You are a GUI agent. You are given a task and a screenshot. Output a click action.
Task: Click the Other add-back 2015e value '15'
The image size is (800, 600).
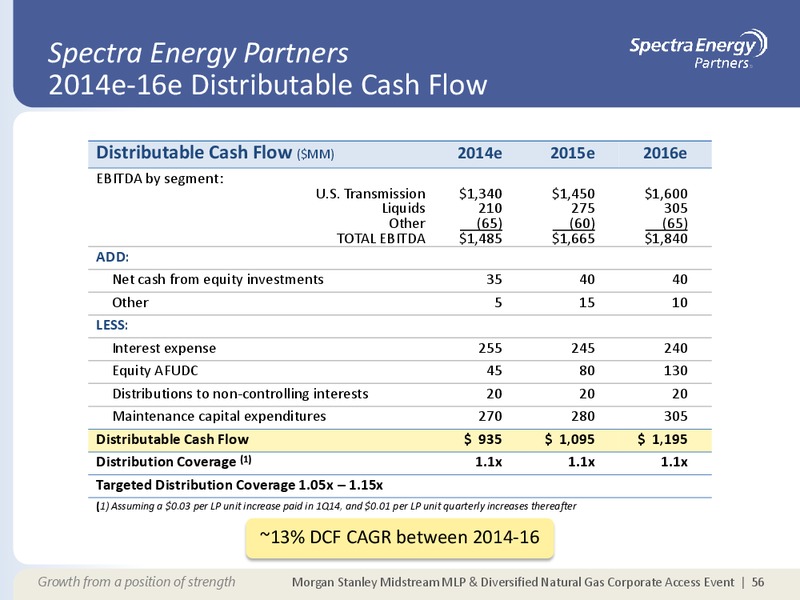587,303
